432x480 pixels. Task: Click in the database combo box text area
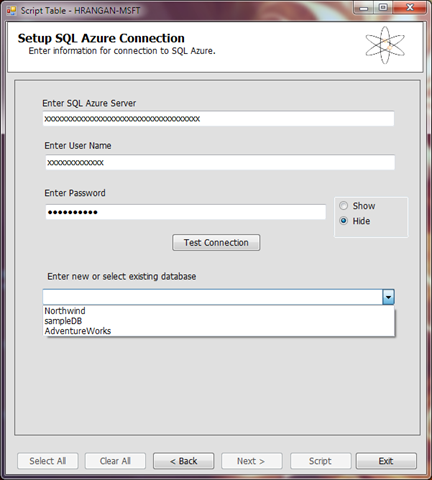click(213, 297)
